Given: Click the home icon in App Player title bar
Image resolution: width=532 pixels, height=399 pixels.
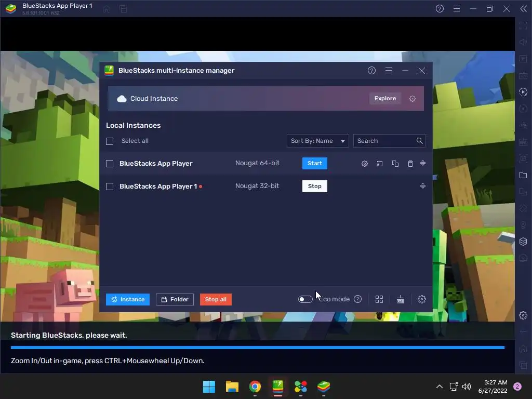Looking at the screenshot, I should point(107,9).
